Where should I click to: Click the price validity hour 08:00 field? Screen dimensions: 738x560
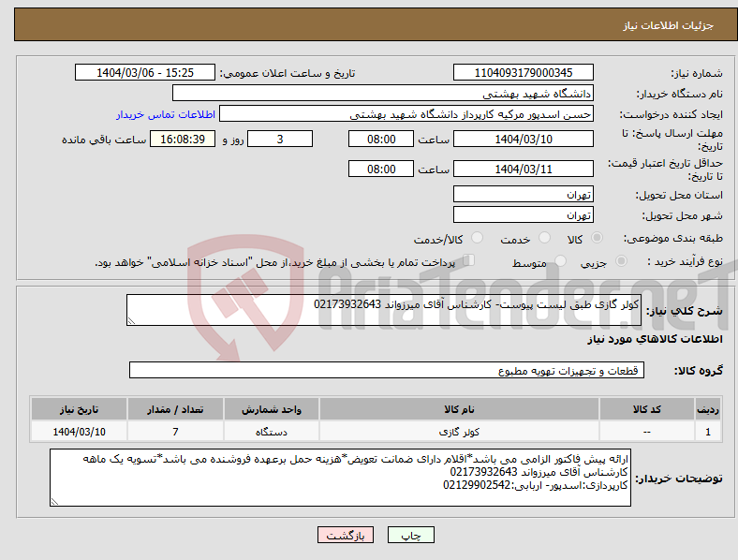(x=381, y=169)
